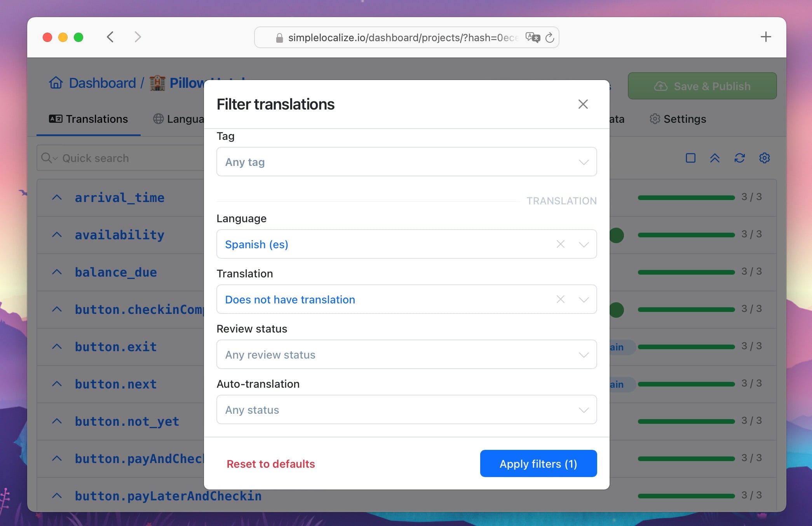This screenshot has height=526, width=812.
Task: Collapse the button.checkinComp key
Action: click(x=57, y=309)
